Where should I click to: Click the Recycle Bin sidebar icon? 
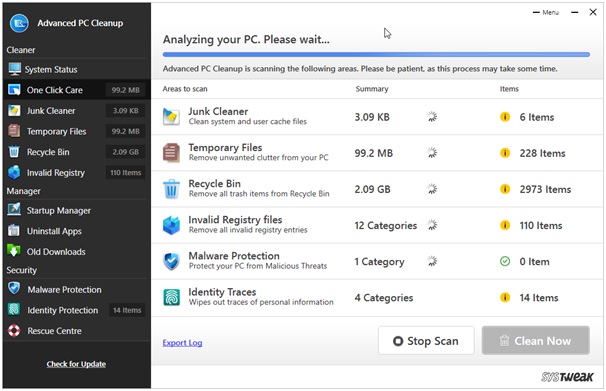click(x=14, y=151)
